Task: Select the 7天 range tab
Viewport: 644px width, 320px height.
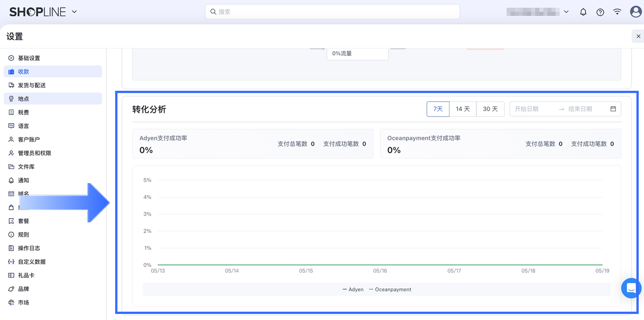Action: coord(438,109)
